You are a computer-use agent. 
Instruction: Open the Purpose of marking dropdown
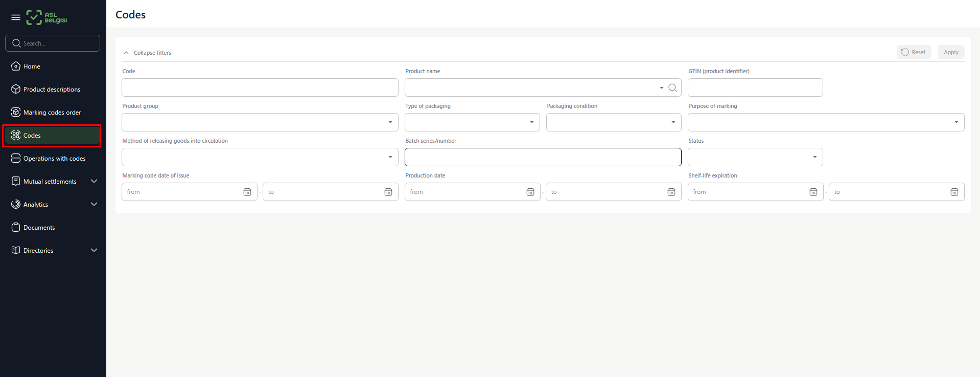pos(826,122)
